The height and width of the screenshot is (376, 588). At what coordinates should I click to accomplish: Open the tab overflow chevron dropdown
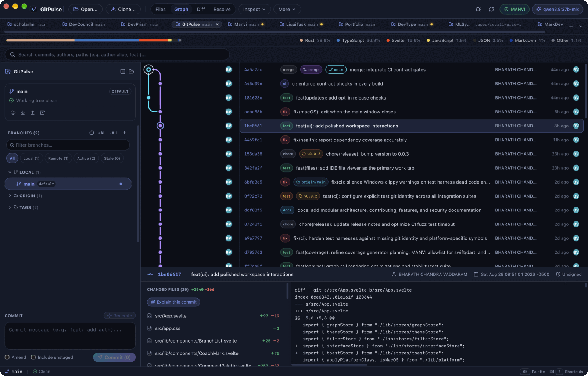(x=581, y=26)
